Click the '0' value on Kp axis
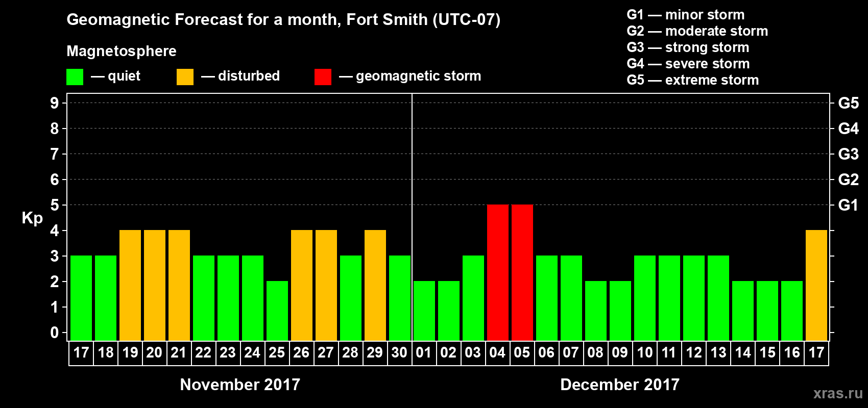 [55, 333]
